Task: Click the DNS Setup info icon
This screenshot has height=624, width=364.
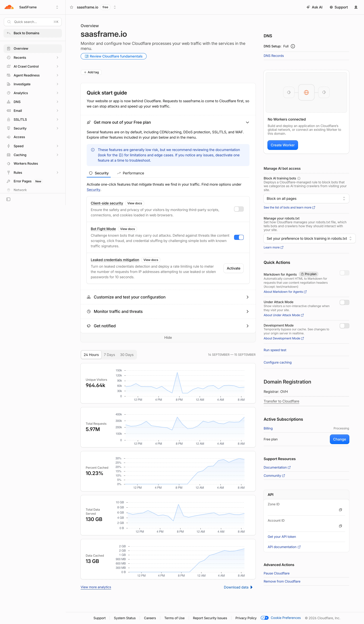Action: 293,46
